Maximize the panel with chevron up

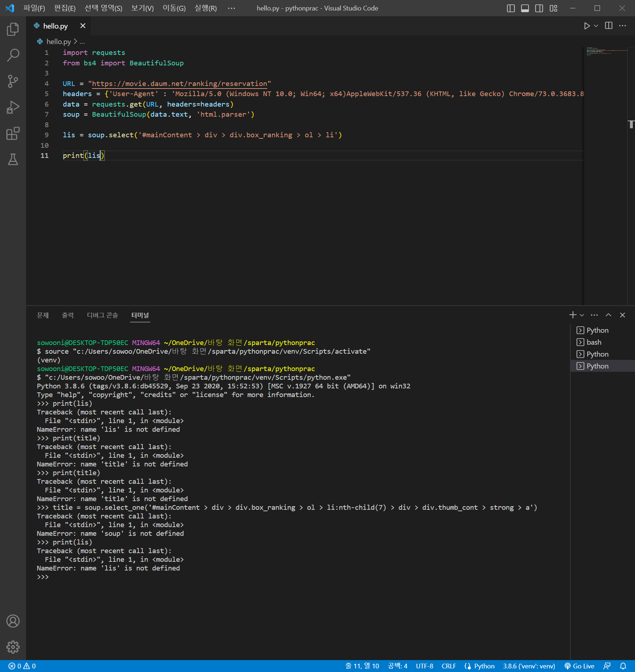point(608,315)
